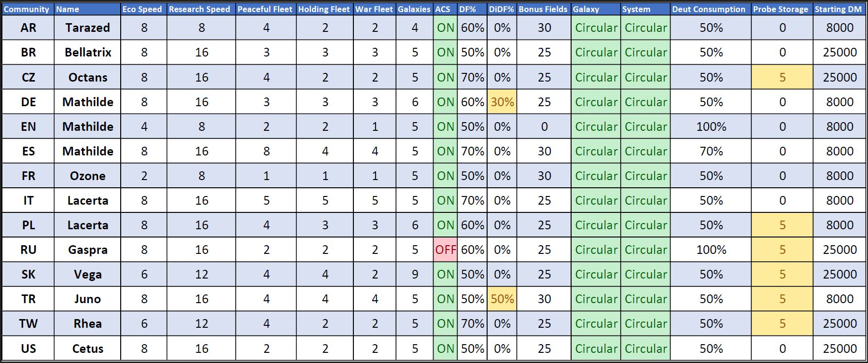The height and width of the screenshot is (363, 868).
Task: Select the Starting DM header cell
Action: tap(838, 9)
